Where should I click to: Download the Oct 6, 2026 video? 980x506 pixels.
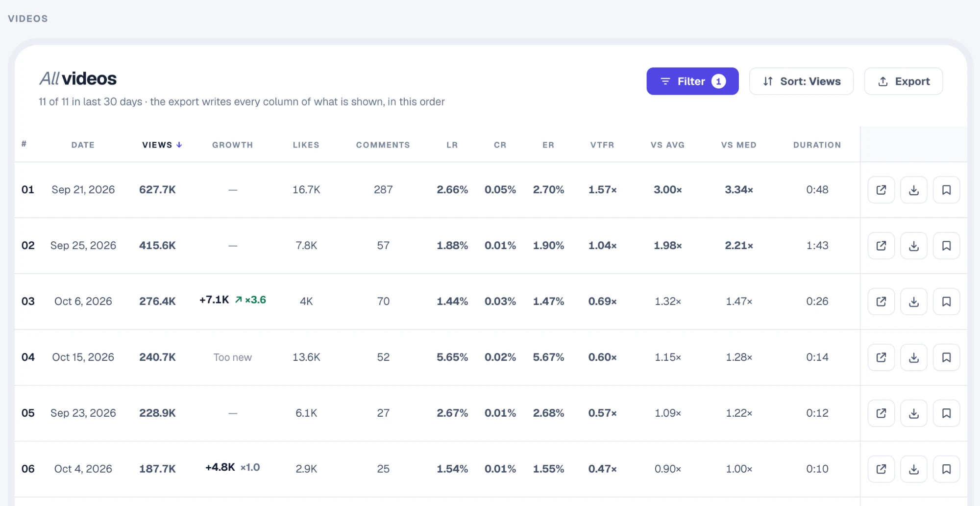(x=914, y=302)
